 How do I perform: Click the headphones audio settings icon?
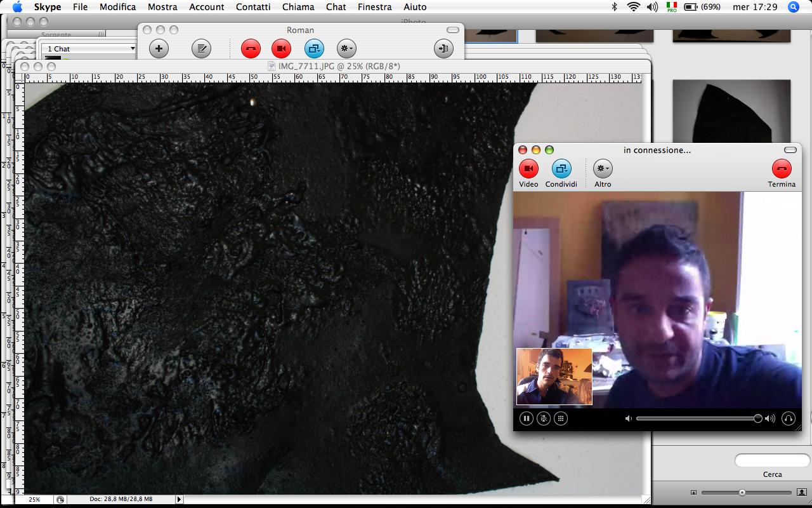coord(789,418)
